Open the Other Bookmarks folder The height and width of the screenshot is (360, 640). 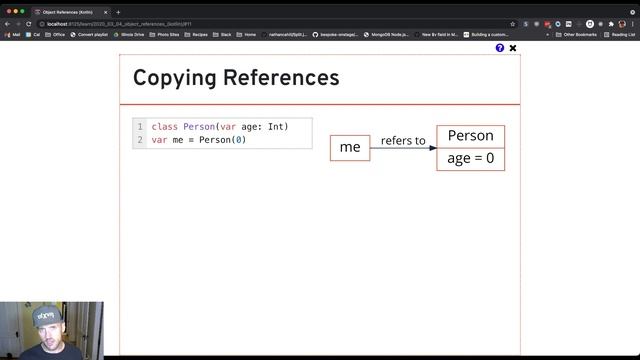(576, 35)
